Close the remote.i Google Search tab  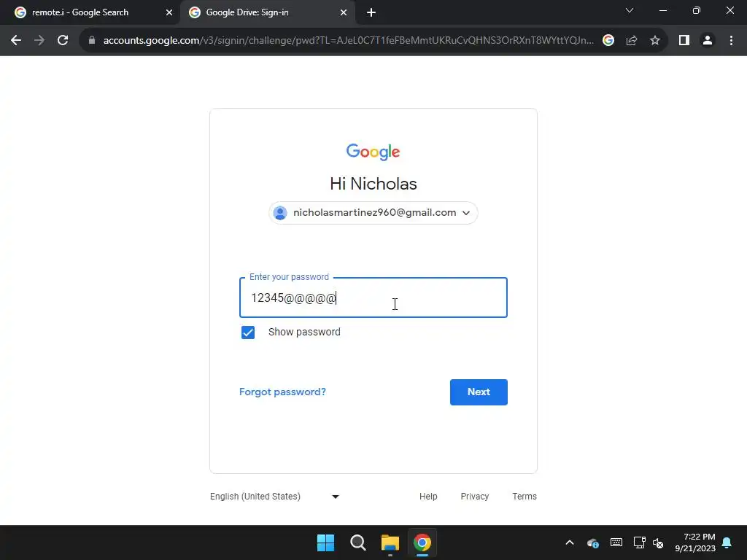[169, 13]
